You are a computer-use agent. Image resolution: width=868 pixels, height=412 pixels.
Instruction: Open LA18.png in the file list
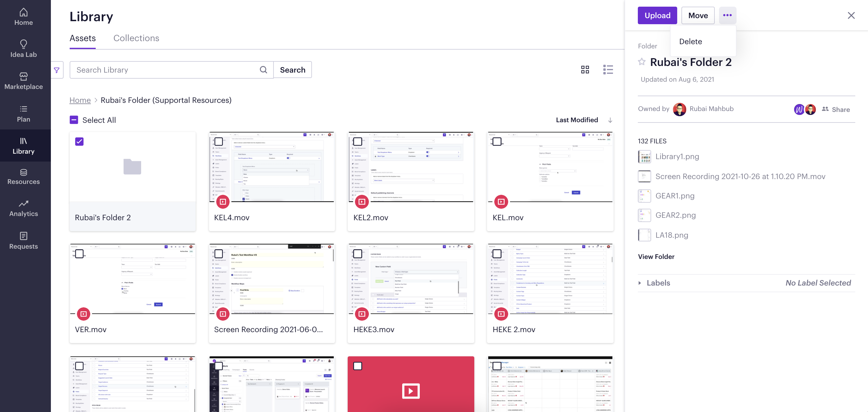point(663,235)
